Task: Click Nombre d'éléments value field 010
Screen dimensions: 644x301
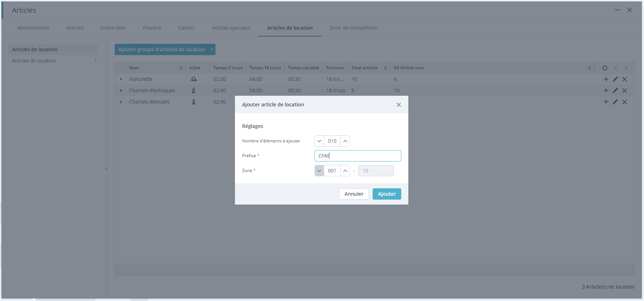Action: pos(332,141)
